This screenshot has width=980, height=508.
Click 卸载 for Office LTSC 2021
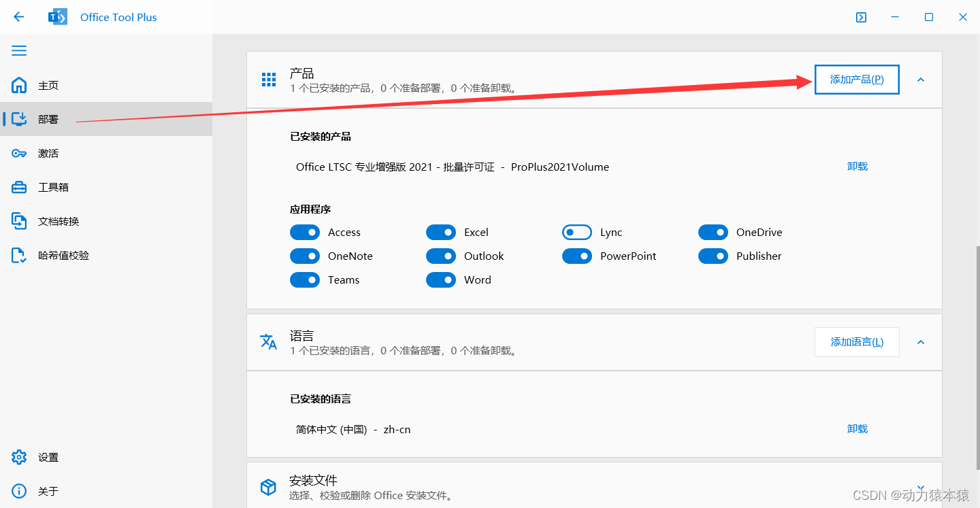857,166
